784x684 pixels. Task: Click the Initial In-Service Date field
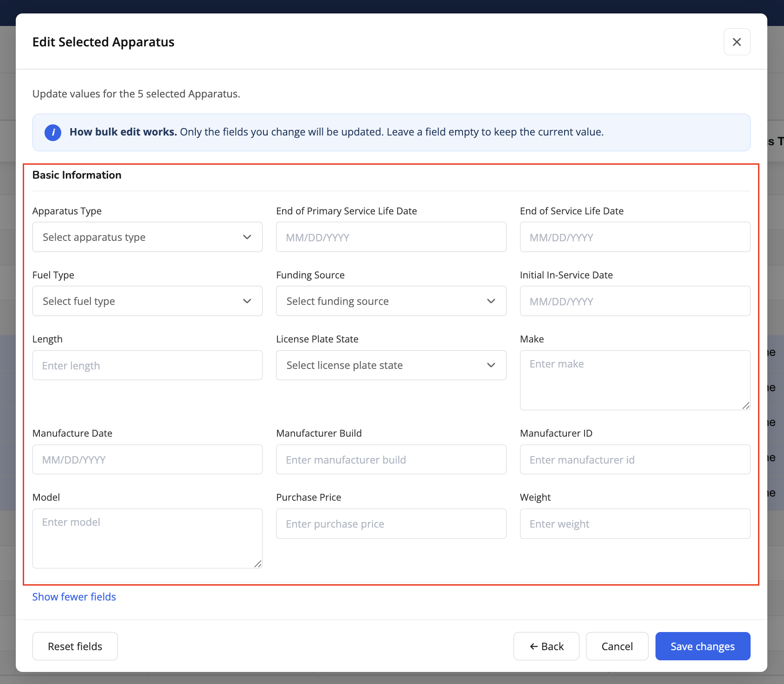pos(635,301)
